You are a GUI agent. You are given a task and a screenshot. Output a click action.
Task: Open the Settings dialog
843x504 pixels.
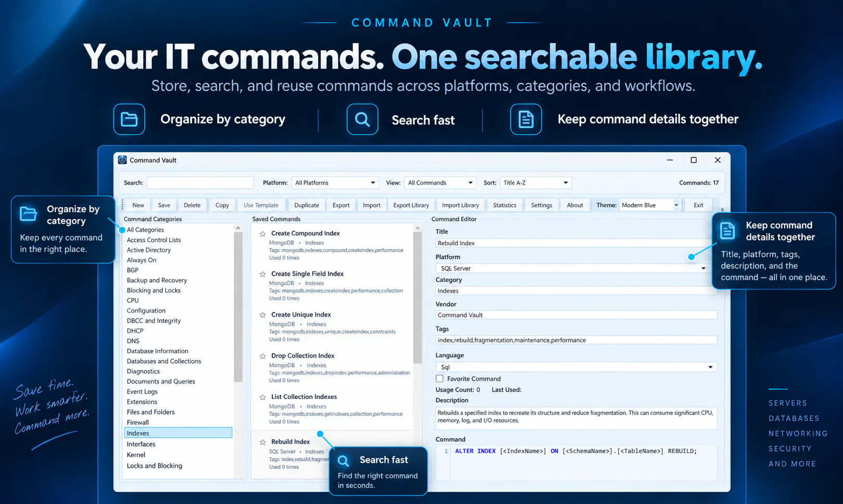click(x=541, y=205)
